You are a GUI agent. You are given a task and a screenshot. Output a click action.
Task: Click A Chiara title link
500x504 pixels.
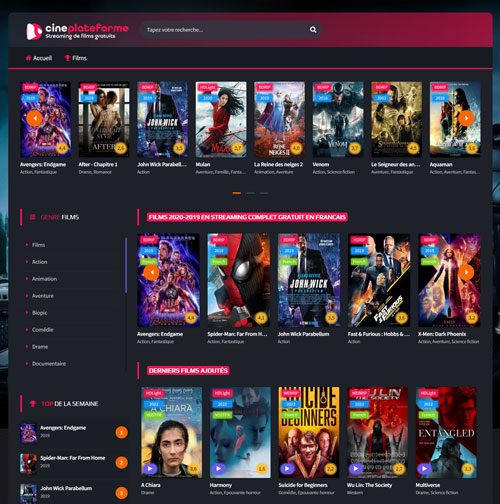tap(151, 485)
